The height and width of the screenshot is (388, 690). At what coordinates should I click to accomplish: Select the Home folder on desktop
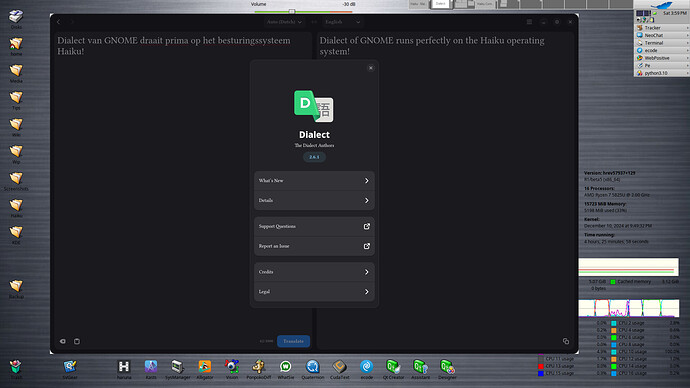tap(16, 46)
